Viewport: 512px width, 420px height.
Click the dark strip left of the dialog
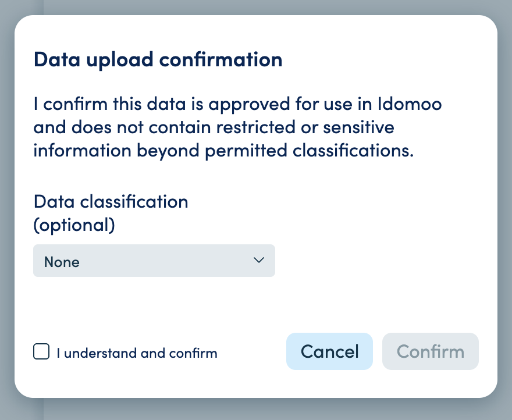pos(6,209)
